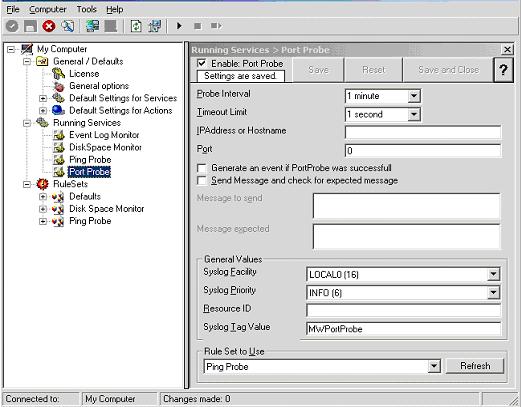Click the green refresh toolbar icon
The width and height of the screenshot is (521, 407).
click(136, 26)
